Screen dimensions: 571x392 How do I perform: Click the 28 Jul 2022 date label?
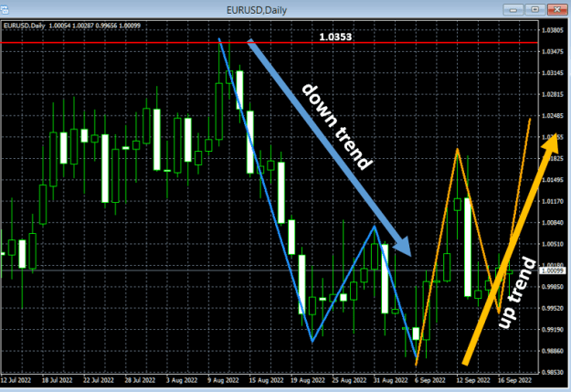click(140, 381)
